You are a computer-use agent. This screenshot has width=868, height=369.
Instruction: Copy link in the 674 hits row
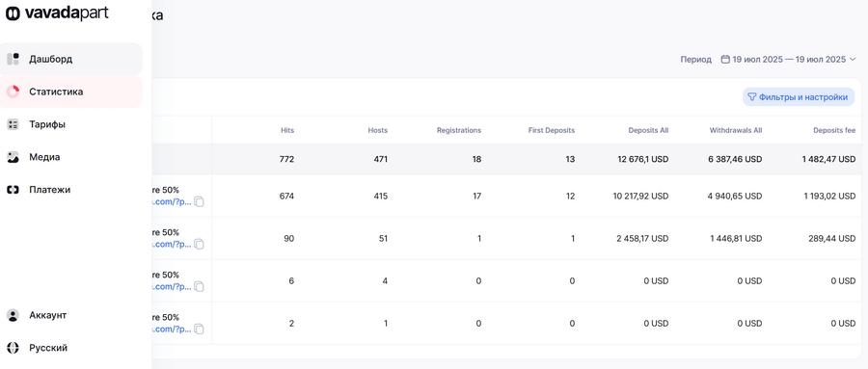[x=199, y=202]
